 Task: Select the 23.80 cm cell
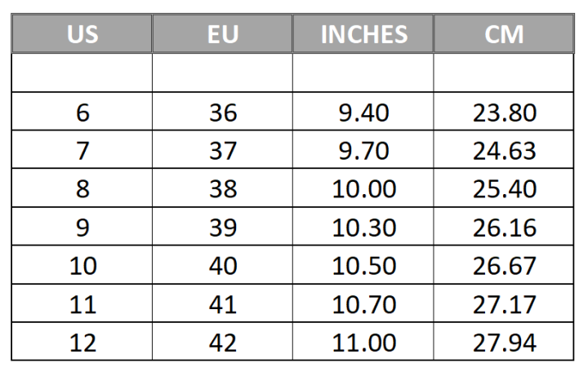[x=504, y=112]
